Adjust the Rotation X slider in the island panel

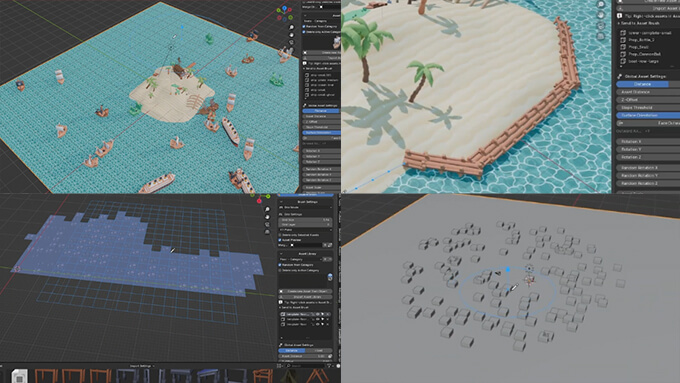[648, 141]
